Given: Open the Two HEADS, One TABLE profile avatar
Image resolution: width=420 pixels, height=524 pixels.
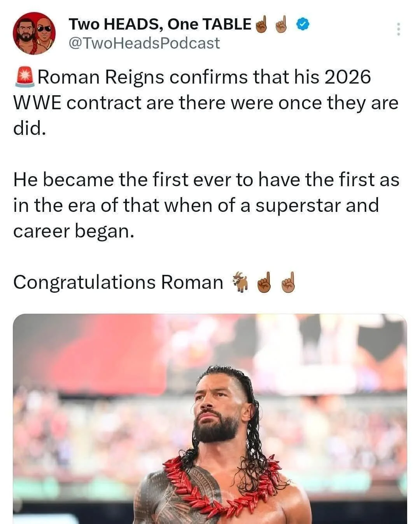Looking at the screenshot, I should [x=34, y=35].
